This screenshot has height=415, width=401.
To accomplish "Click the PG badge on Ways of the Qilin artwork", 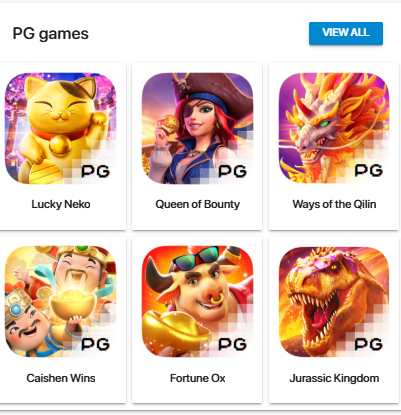I will 369,170.
